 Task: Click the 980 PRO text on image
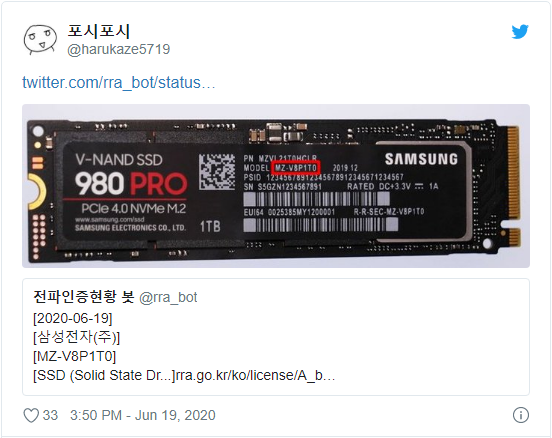(131, 184)
